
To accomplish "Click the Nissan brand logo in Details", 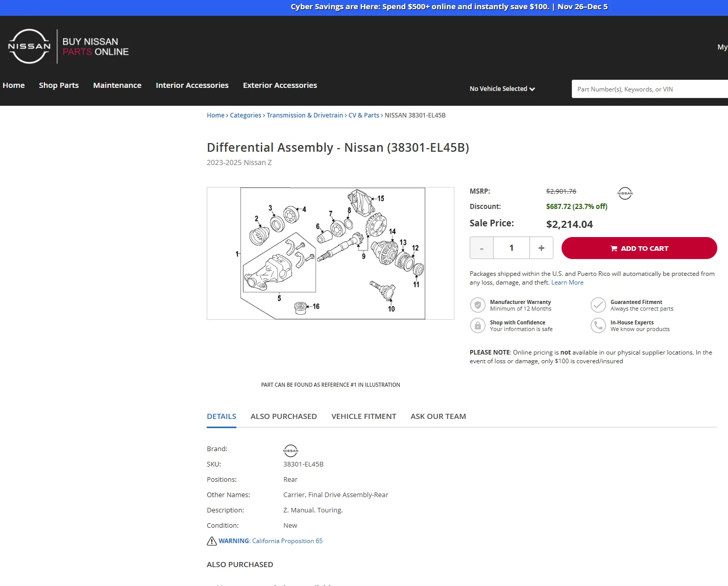I will [290, 451].
